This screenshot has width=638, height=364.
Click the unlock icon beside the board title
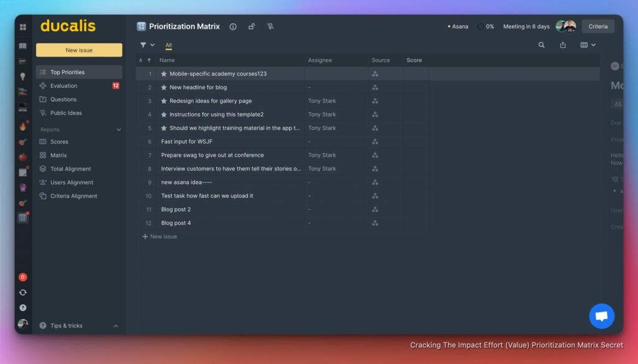click(251, 27)
